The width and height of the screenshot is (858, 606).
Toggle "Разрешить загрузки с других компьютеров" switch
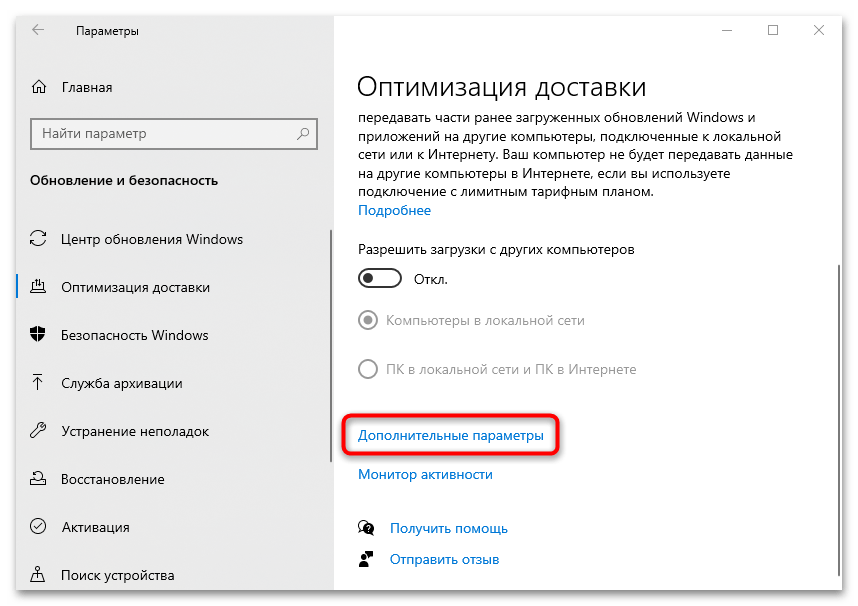click(380, 279)
